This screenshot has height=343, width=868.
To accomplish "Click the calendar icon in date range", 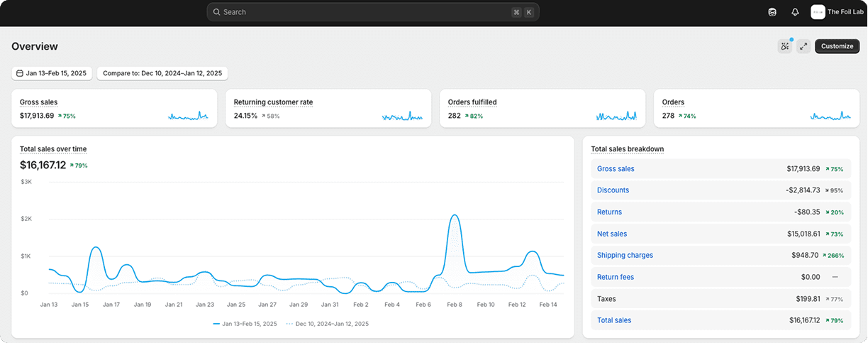I will [19, 73].
